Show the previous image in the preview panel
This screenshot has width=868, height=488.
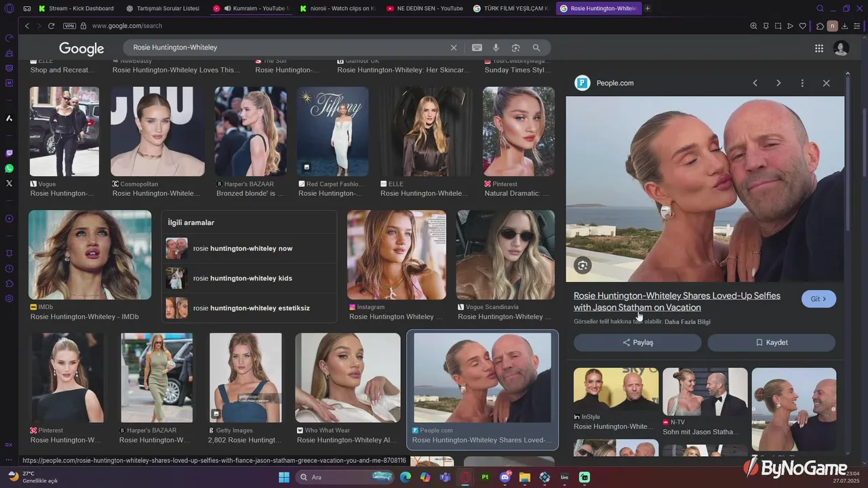(755, 83)
